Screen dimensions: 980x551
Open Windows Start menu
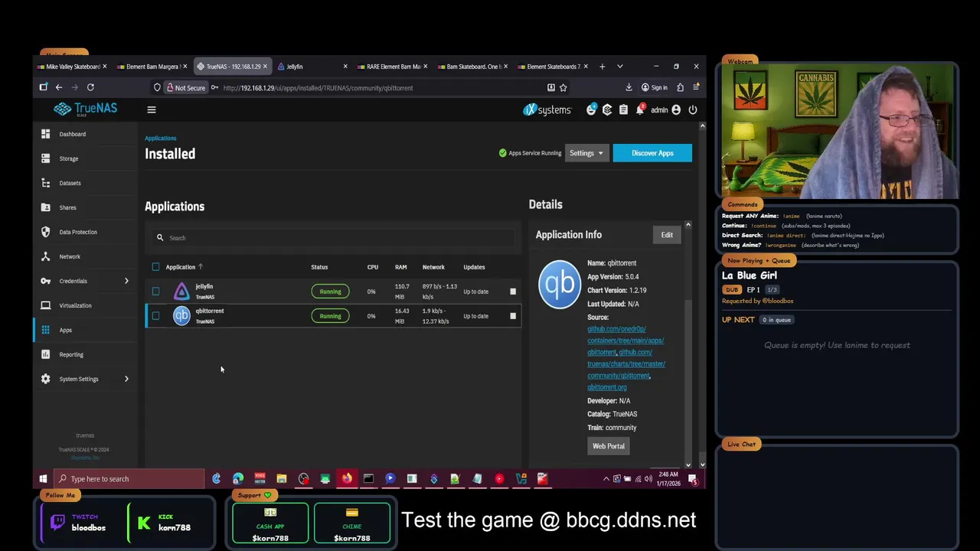coord(43,479)
